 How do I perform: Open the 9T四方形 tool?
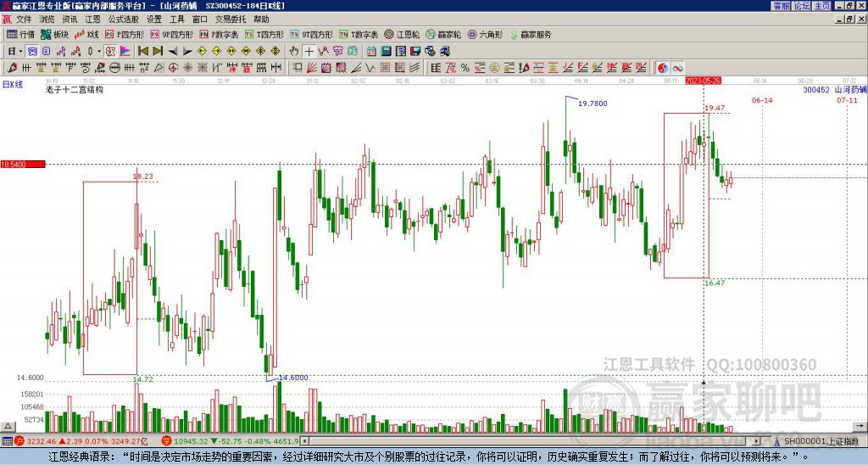click(x=312, y=34)
